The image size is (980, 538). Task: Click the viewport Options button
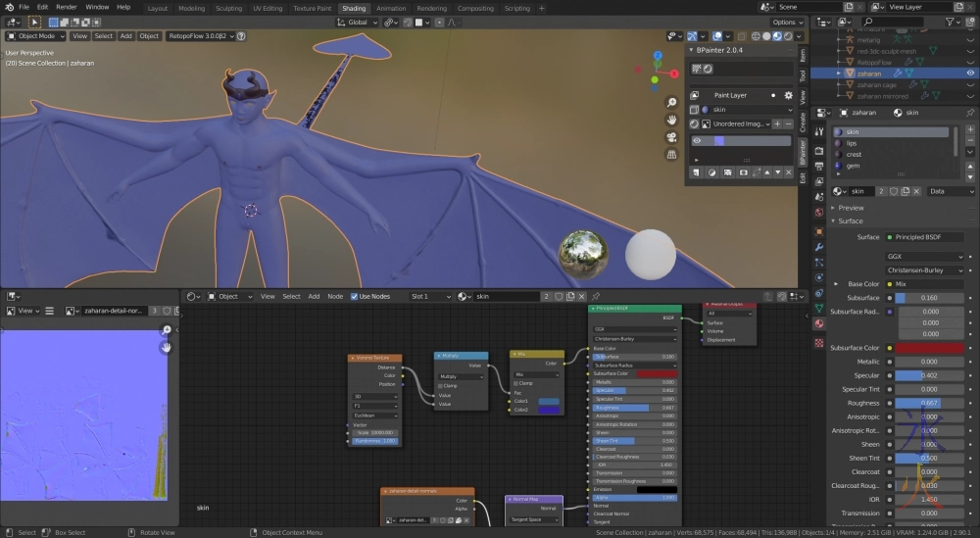(786, 22)
